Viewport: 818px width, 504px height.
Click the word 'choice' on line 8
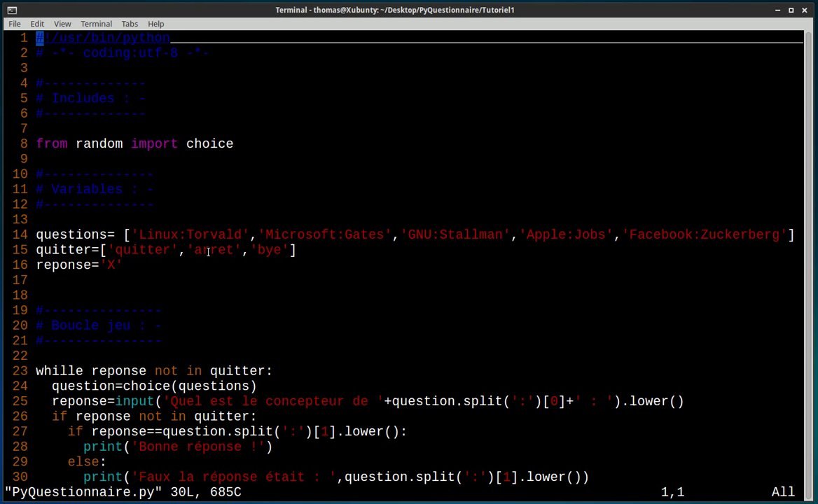click(209, 144)
